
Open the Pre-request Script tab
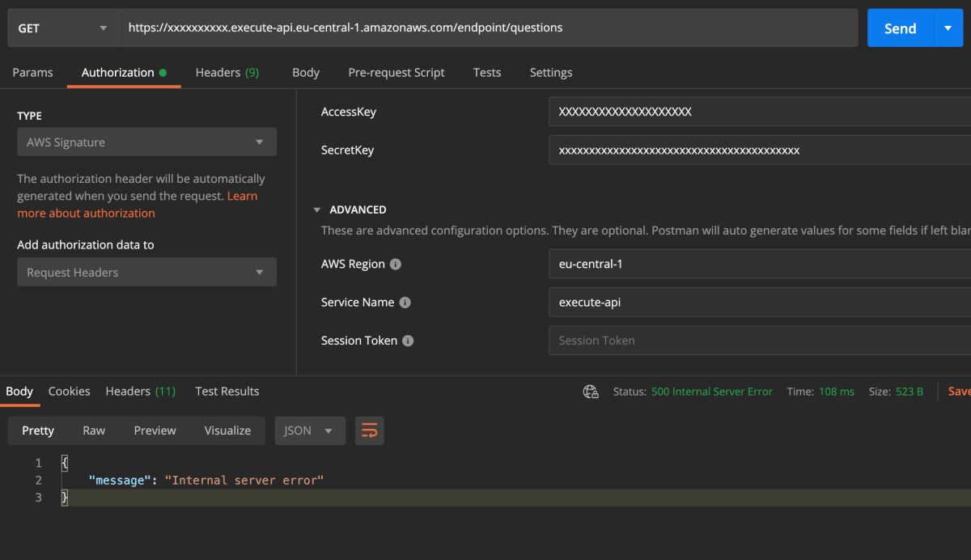click(x=396, y=73)
